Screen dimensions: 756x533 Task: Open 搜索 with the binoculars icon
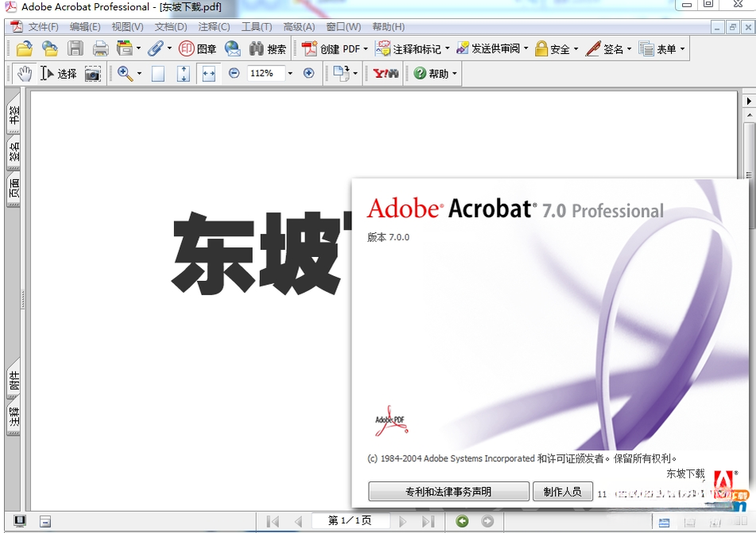tap(268, 49)
